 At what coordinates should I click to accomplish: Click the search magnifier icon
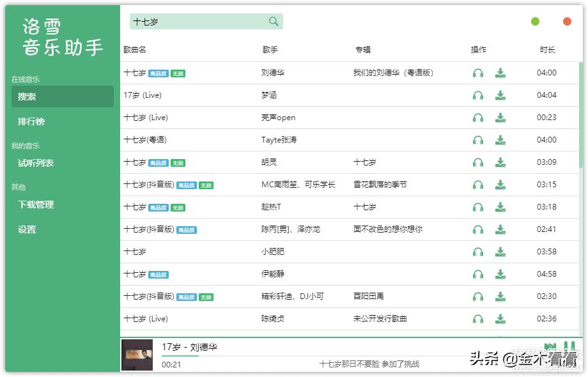pos(274,22)
